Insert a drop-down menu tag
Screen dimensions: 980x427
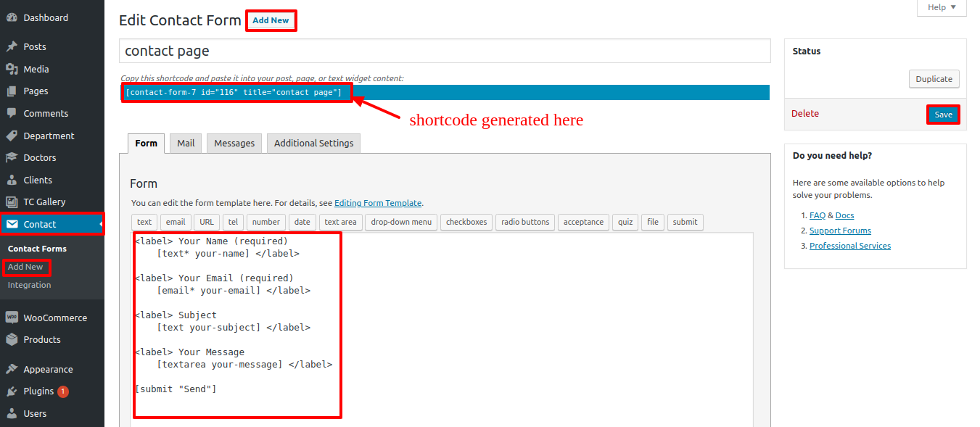point(401,222)
